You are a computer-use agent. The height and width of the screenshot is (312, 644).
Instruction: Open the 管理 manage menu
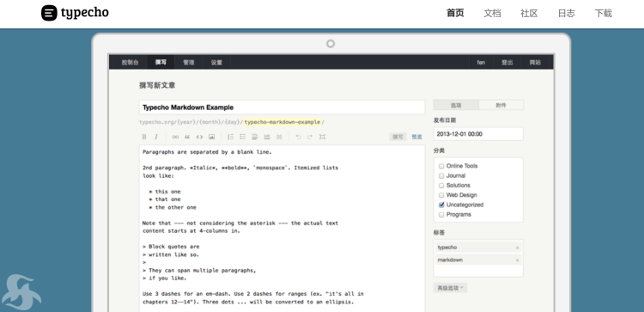pos(189,63)
